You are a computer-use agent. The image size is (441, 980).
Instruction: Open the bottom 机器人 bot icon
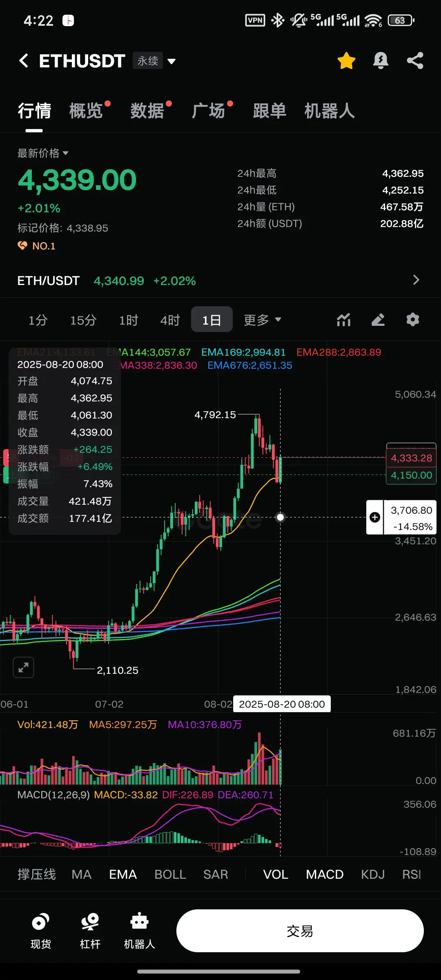coord(139,931)
